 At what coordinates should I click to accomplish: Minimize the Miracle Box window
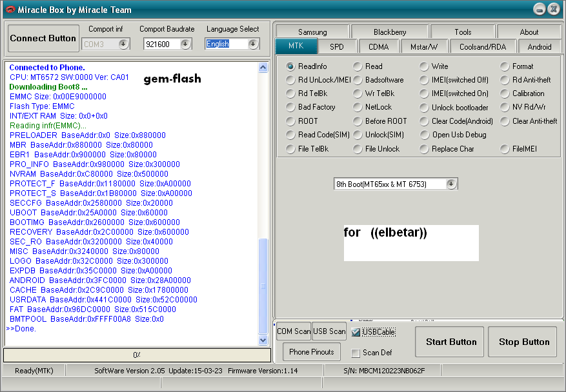click(540, 10)
